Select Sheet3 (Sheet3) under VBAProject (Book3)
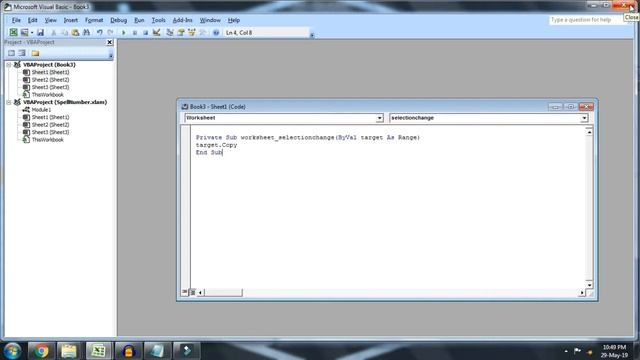 point(50,87)
